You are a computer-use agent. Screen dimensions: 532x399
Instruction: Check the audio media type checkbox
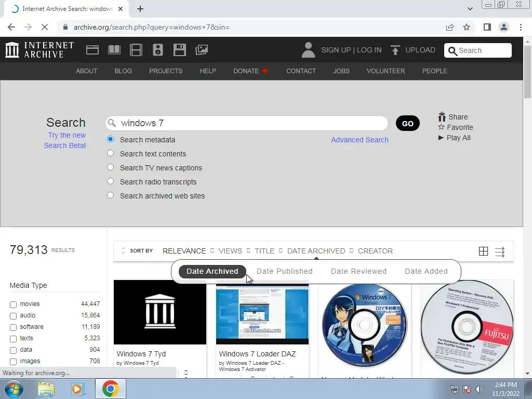[x=13, y=316]
